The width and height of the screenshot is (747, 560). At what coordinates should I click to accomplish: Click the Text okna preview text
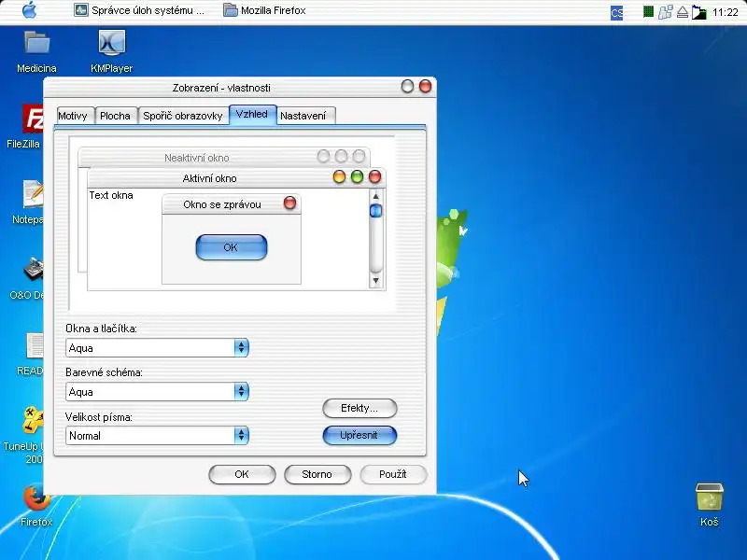coord(111,195)
